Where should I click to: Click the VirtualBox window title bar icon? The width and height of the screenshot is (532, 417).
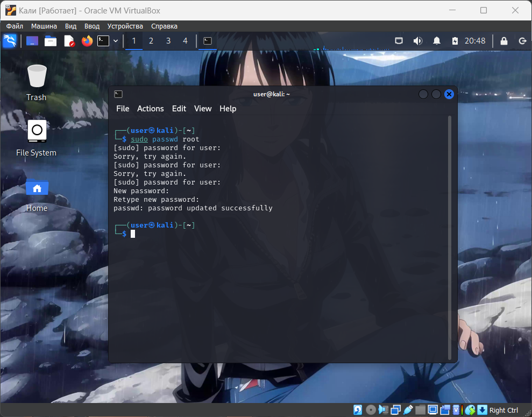[x=11, y=11]
